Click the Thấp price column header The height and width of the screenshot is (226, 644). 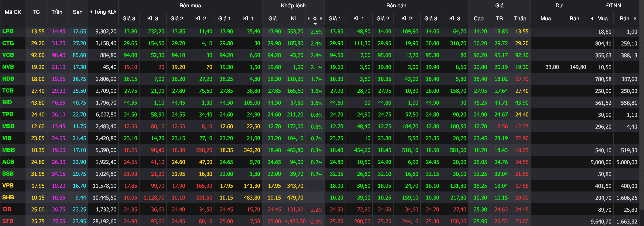(x=520, y=19)
